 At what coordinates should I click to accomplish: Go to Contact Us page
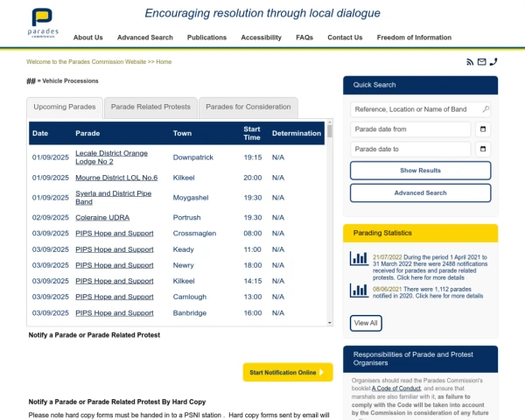[x=345, y=38]
